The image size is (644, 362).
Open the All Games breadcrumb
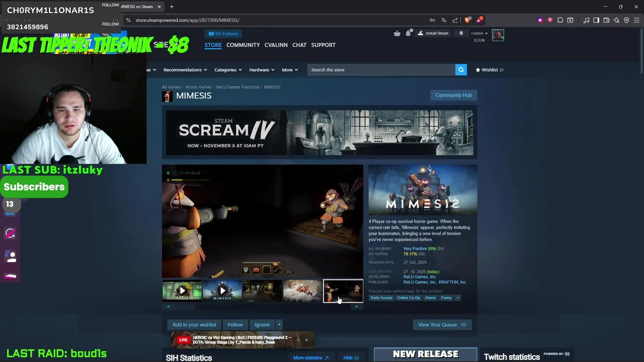point(171,87)
